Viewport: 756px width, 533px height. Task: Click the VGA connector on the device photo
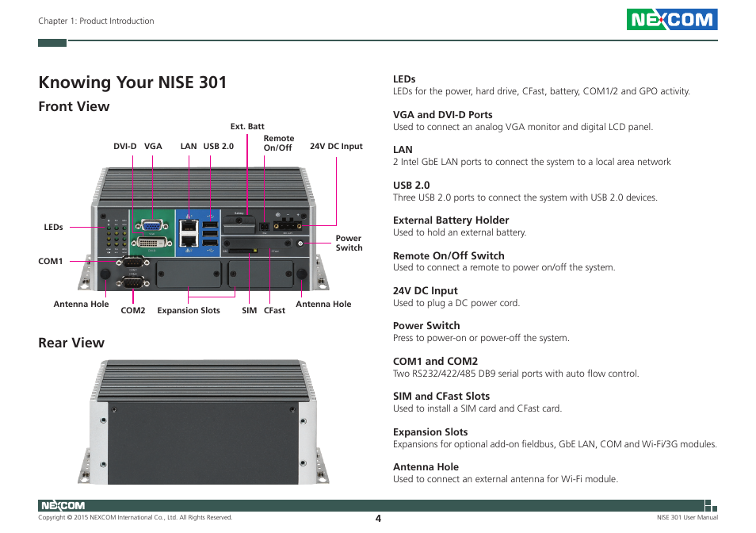pyautogui.click(x=152, y=225)
